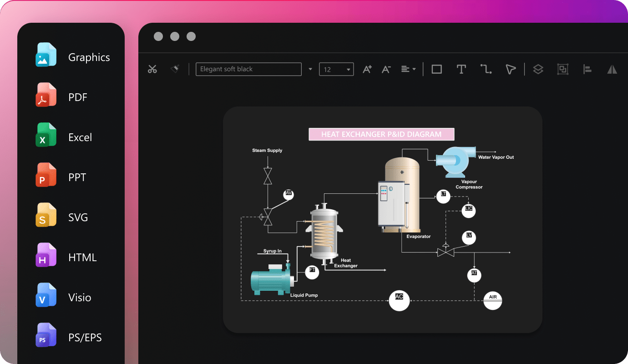Click the scissors cut icon
The height and width of the screenshot is (364, 628).
[x=152, y=69]
